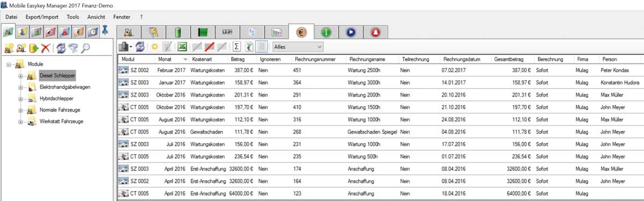
Task: Select Werkstatt Fahrzeuge in module tree
Action: pos(61,121)
